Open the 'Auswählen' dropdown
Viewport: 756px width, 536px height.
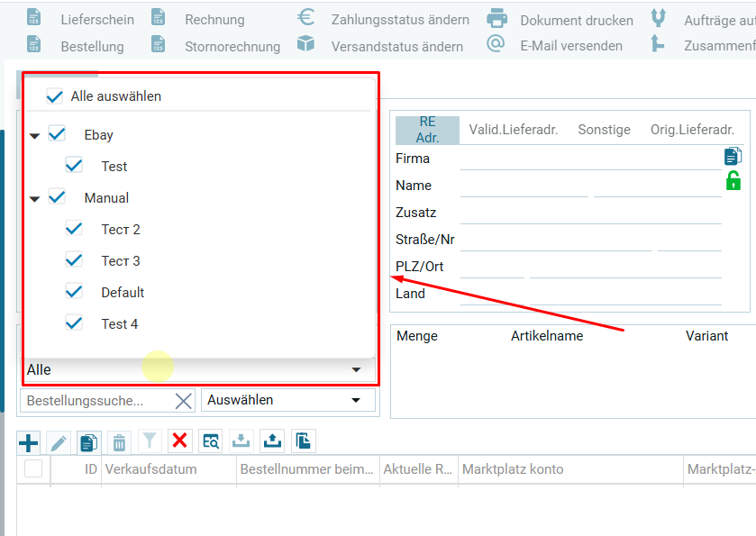click(287, 400)
